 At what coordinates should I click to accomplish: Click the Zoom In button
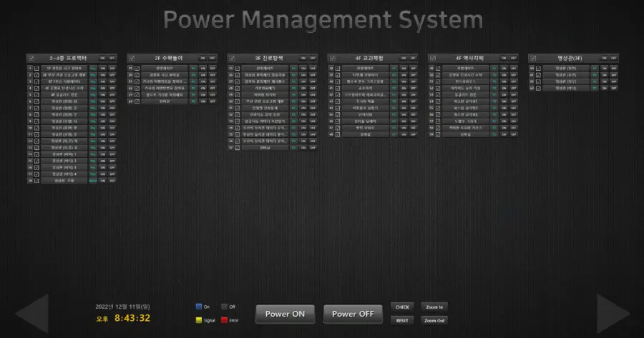point(434,307)
